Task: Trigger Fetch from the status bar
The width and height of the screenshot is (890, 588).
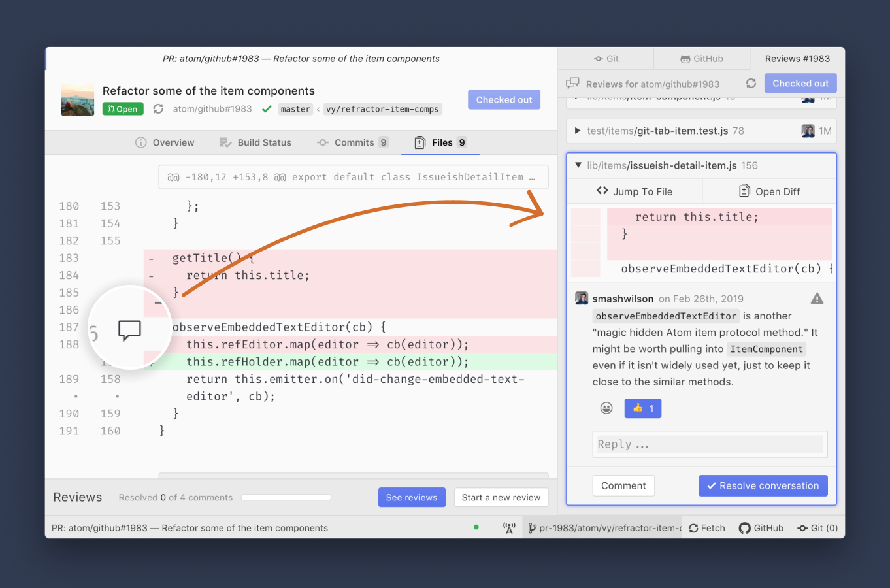Action: click(x=706, y=527)
